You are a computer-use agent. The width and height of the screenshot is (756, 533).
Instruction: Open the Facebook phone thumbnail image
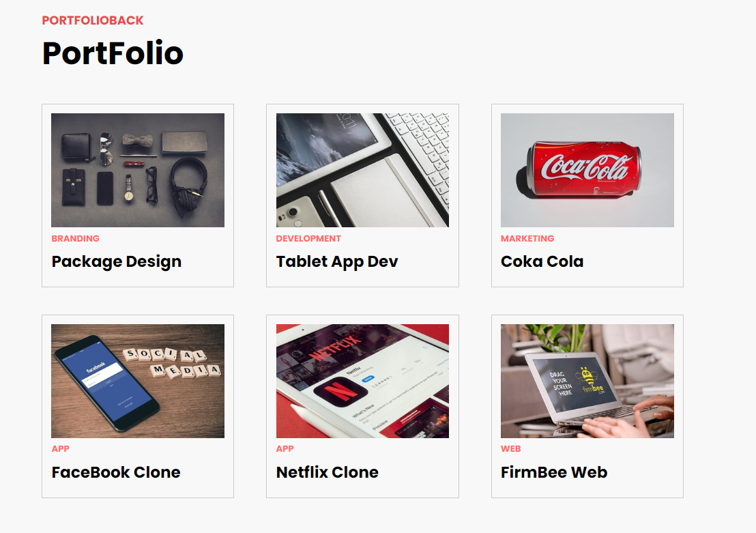coord(138,381)
